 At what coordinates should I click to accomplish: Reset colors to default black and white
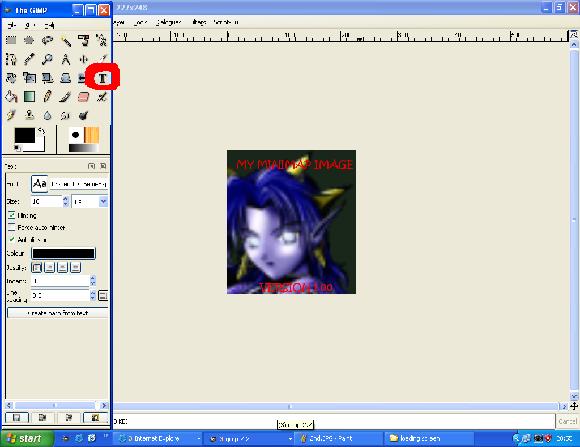coord(17,148)
